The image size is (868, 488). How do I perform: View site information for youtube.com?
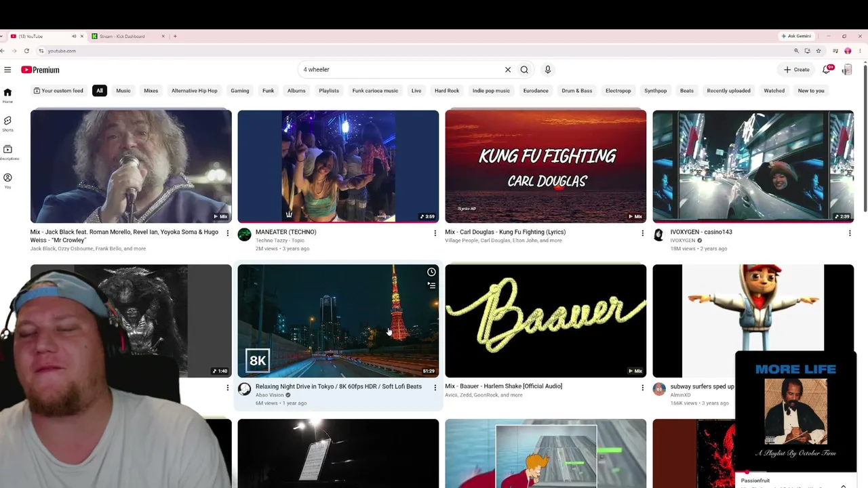coord(41,51)
